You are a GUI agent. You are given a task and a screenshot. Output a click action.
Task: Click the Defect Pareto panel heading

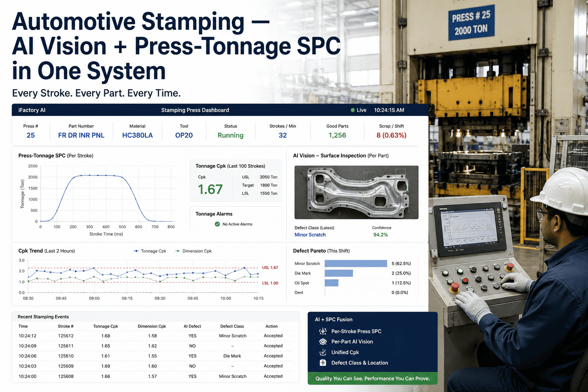click(321, 251)
